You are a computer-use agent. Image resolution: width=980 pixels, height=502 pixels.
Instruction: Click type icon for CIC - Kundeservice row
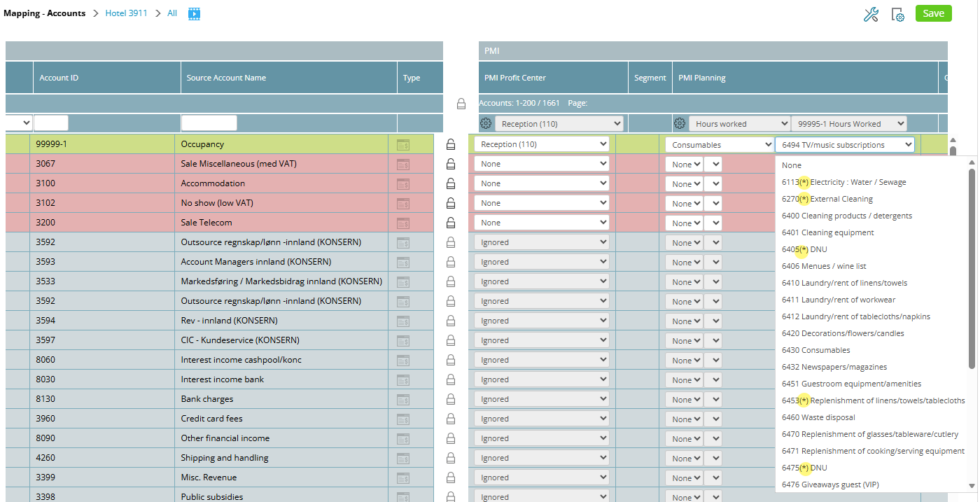403,340
